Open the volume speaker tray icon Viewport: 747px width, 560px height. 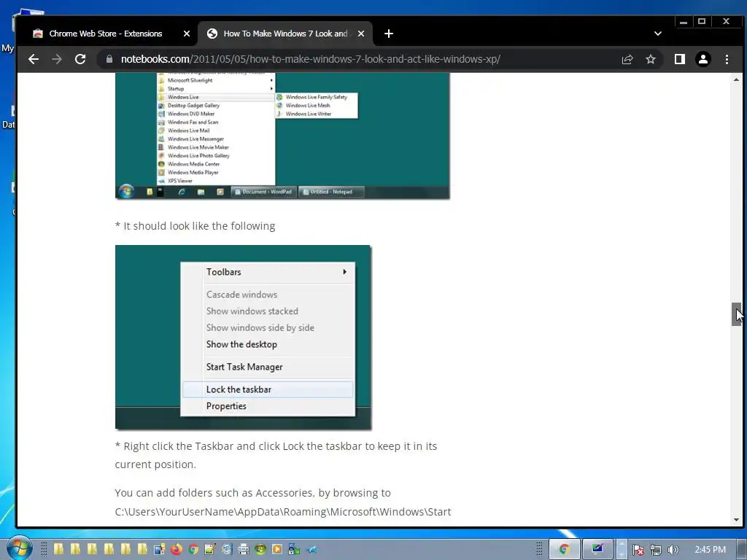click(673, 550)
